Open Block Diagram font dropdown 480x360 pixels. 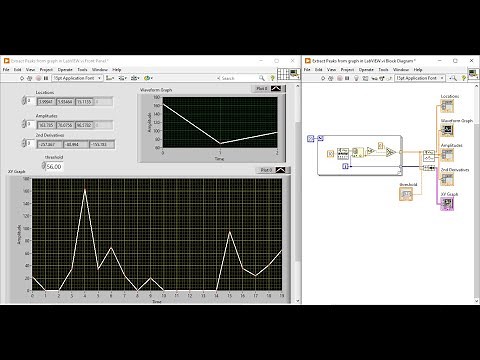pyautogui.click(x=420, y=78)
